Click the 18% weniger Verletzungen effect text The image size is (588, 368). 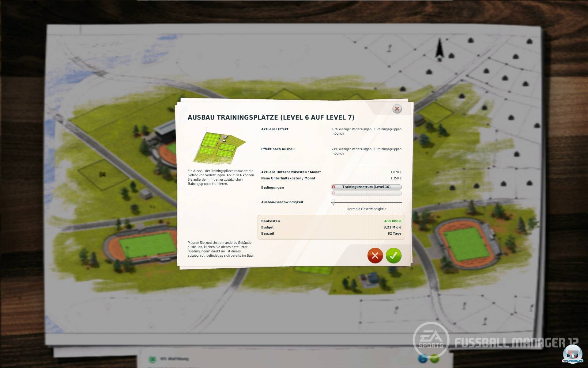click(366, 131)
